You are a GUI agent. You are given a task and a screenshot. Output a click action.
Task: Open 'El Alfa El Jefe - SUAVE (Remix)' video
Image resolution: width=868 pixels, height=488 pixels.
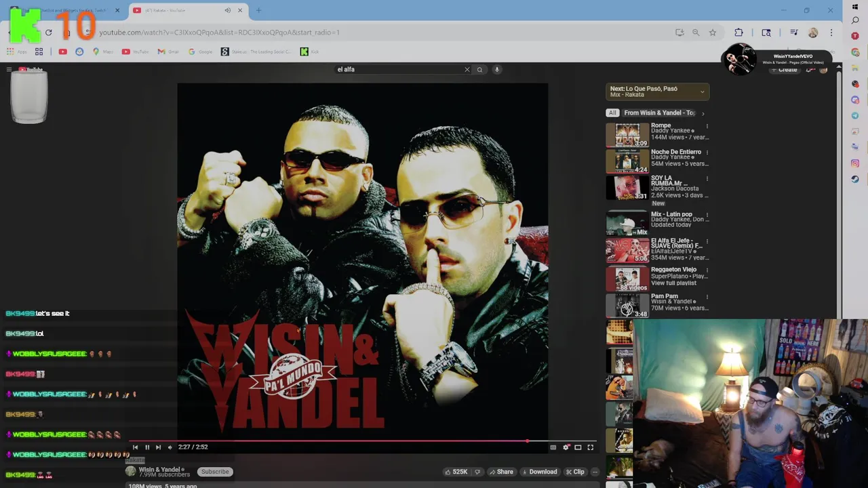tap(676, 243)
